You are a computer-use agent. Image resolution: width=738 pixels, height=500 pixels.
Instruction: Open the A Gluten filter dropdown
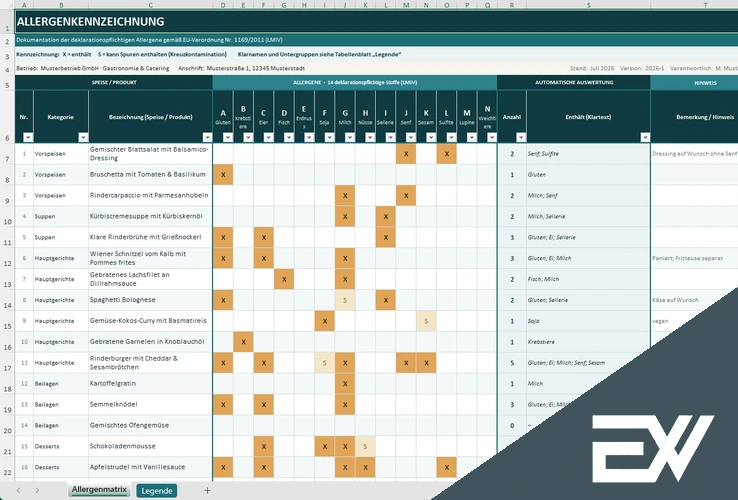[228, 137]
